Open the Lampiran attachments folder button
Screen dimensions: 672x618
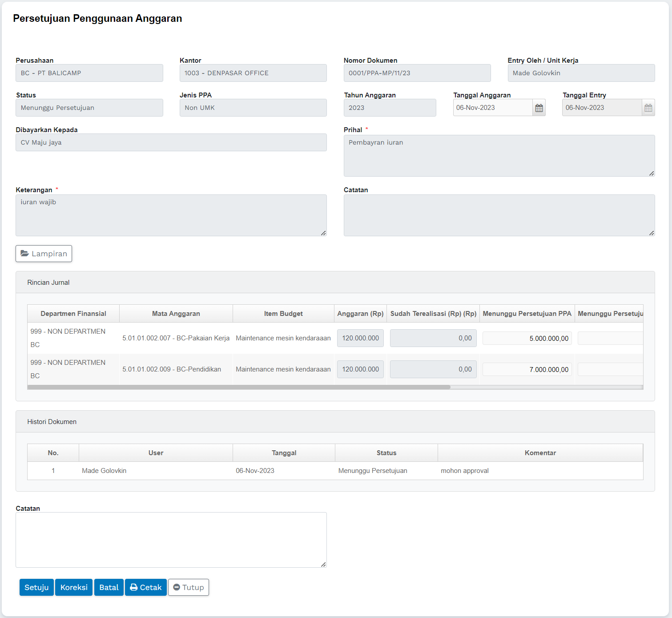[44, 254]
